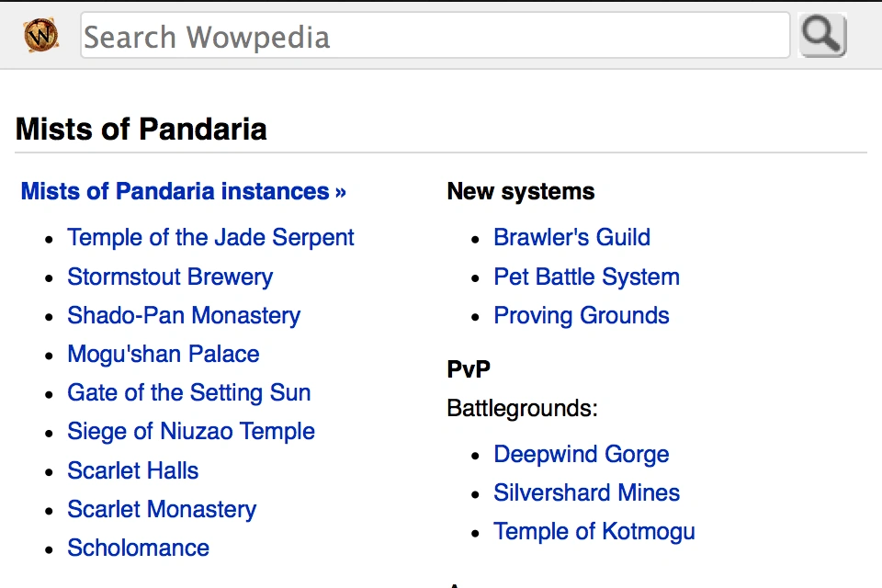Open the Mists of Pandaria instances link
The width and height of the screenshot is (882, 588).
[x=183, y=191]
